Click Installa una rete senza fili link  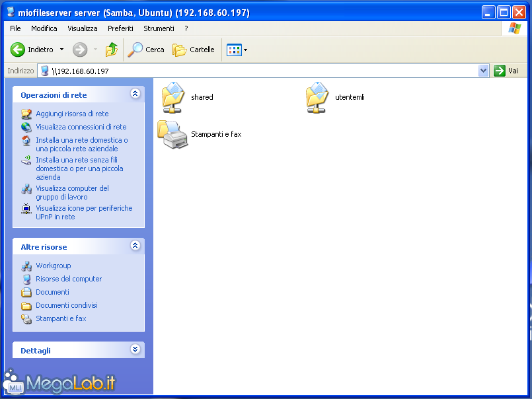pyautogui.click(x=79, y=168)
